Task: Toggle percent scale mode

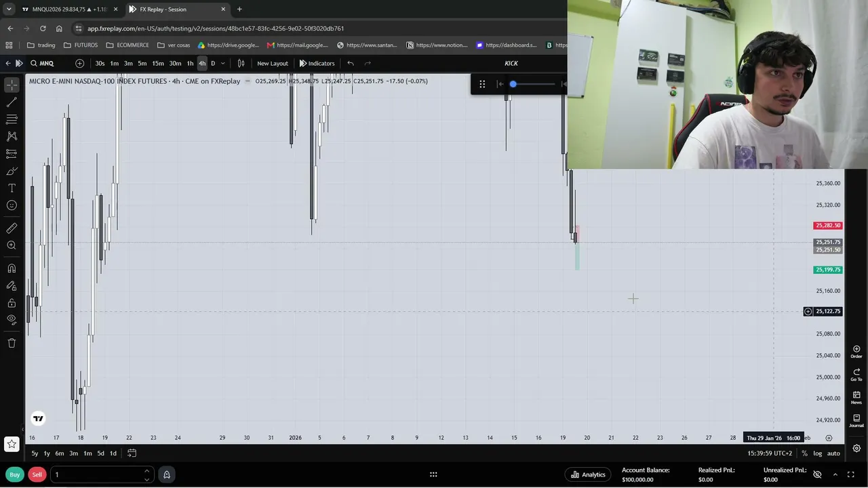Action: click(805, 453)
